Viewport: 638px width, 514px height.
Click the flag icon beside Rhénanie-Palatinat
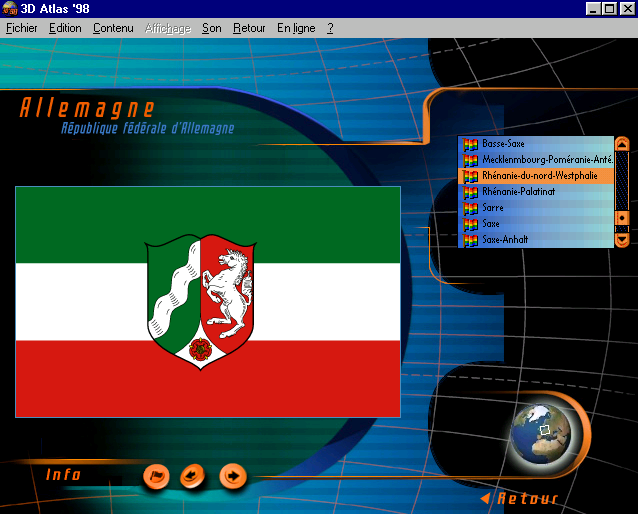coord(470,192)
